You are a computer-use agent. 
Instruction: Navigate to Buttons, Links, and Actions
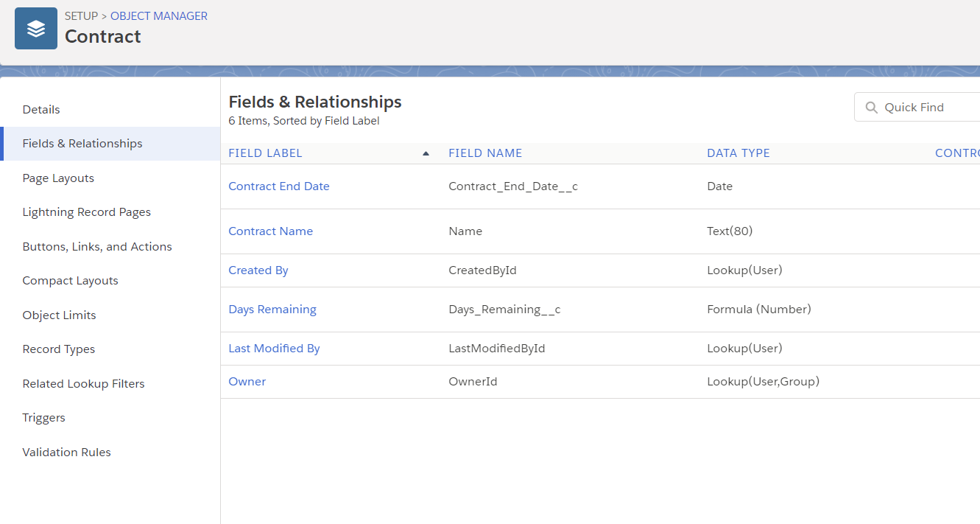coord(97,247)
